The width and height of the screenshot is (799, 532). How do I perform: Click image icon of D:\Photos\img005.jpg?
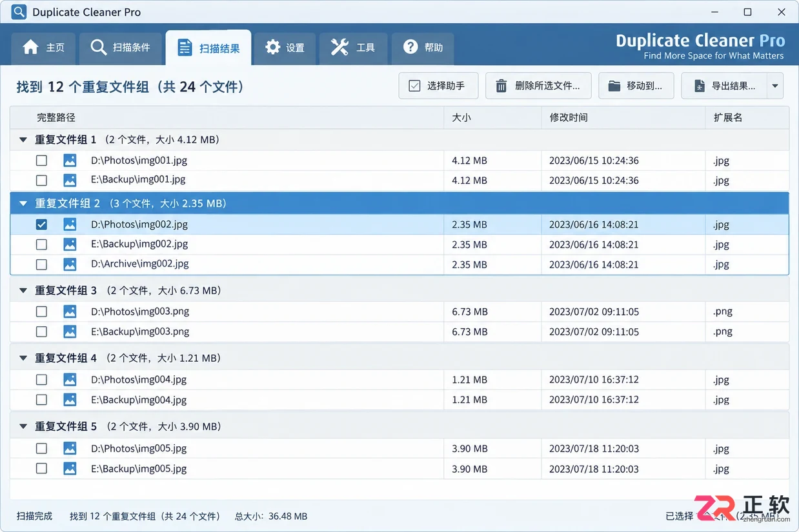(x=70, y=449)
